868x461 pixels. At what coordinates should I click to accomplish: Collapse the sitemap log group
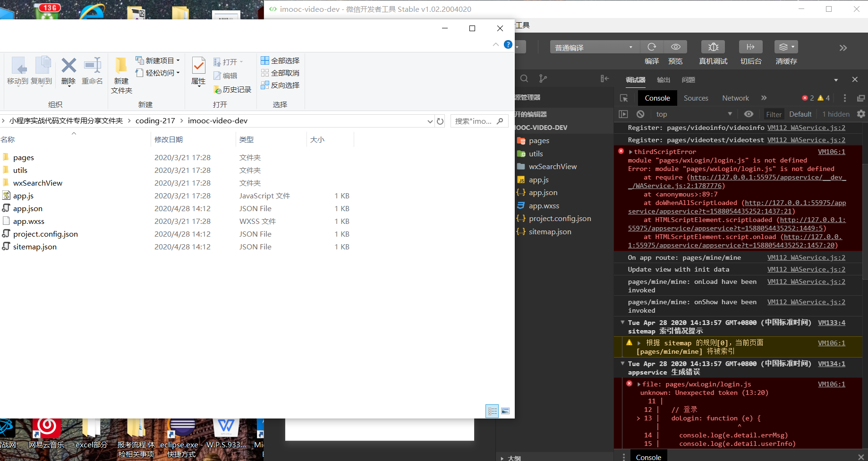[622, 323]
